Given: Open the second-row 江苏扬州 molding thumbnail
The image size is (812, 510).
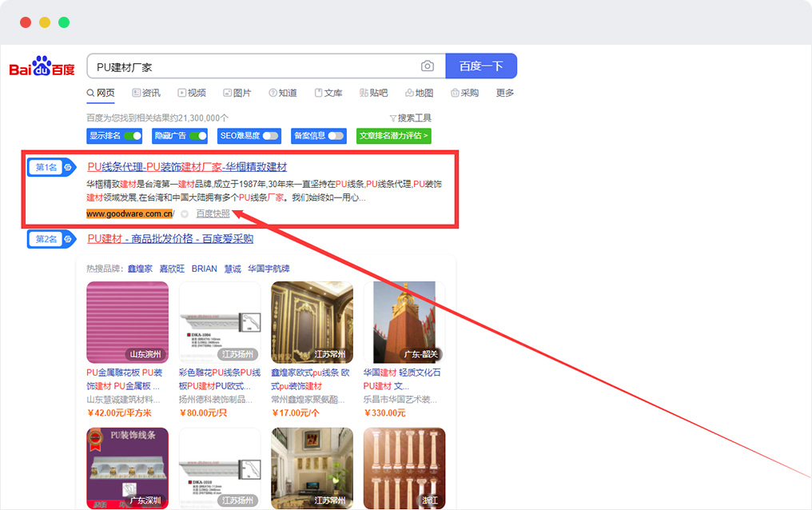Looking at the screenshot, I should click(220, 468).
